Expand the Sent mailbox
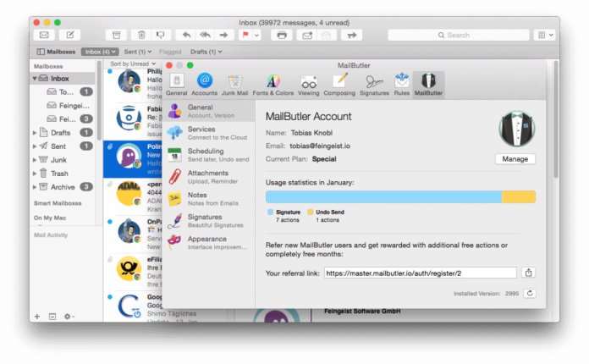 point(35,146)
